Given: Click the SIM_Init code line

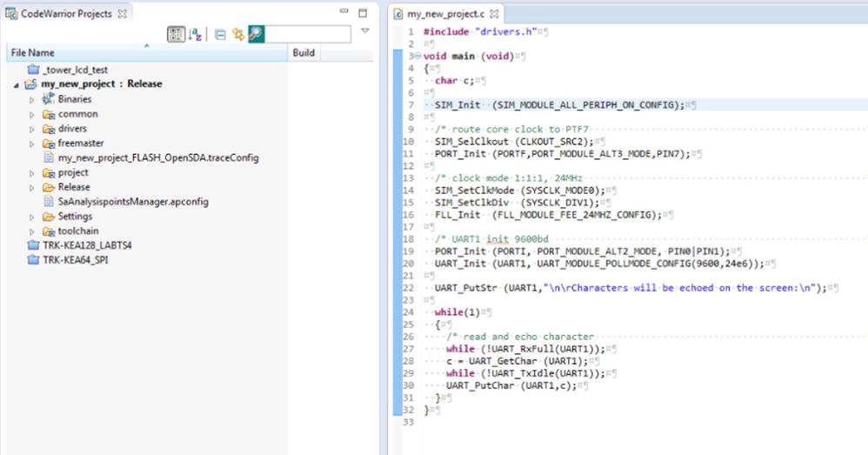Looking at the screenshot, I should coord(559,104).
